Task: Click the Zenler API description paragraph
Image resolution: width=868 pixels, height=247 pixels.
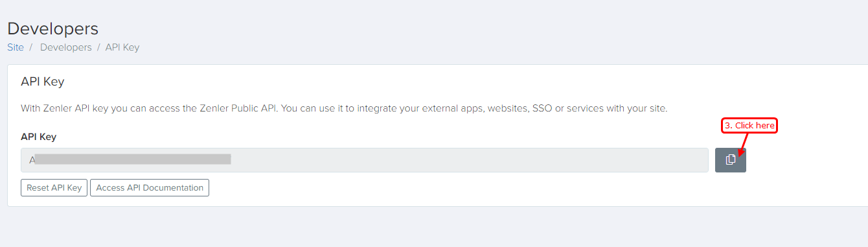Action: point(344,108)
